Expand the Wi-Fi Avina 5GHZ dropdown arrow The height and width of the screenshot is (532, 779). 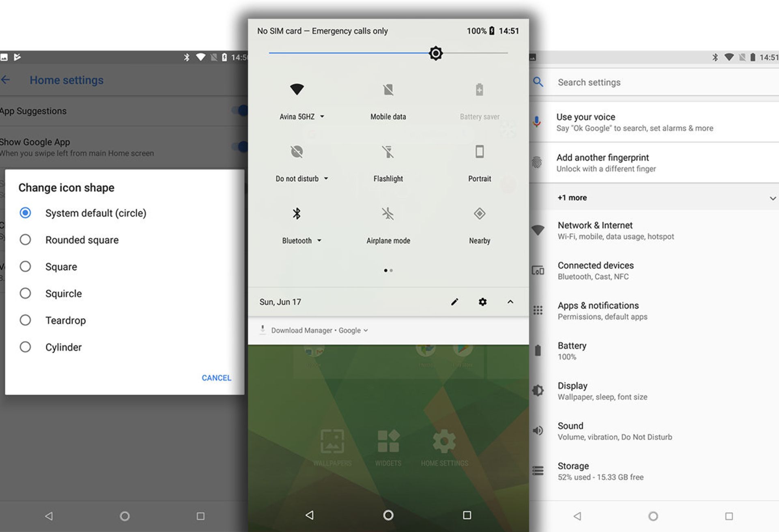pos(322,117)
